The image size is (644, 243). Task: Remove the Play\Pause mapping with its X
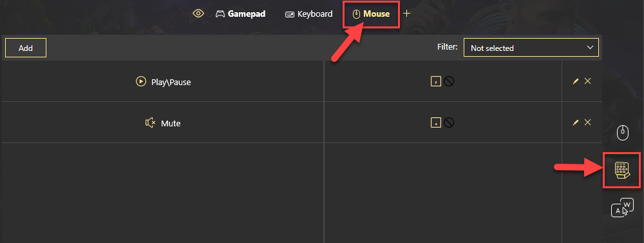pyautogui.click(x=588, y=81)
